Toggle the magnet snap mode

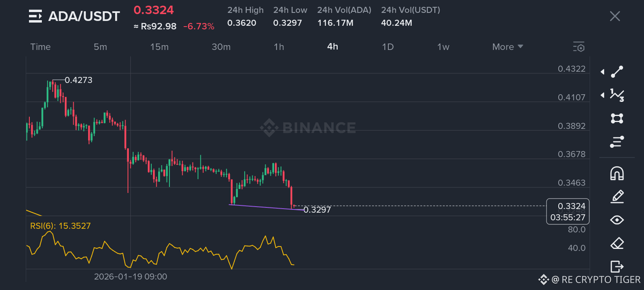tap(617, 173)
